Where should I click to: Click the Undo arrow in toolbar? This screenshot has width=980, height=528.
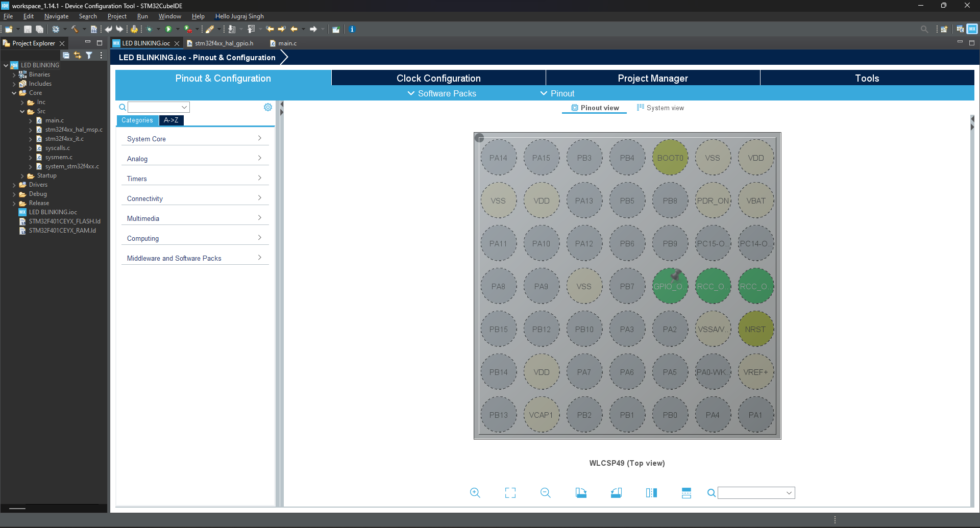(x=108, y=30)
